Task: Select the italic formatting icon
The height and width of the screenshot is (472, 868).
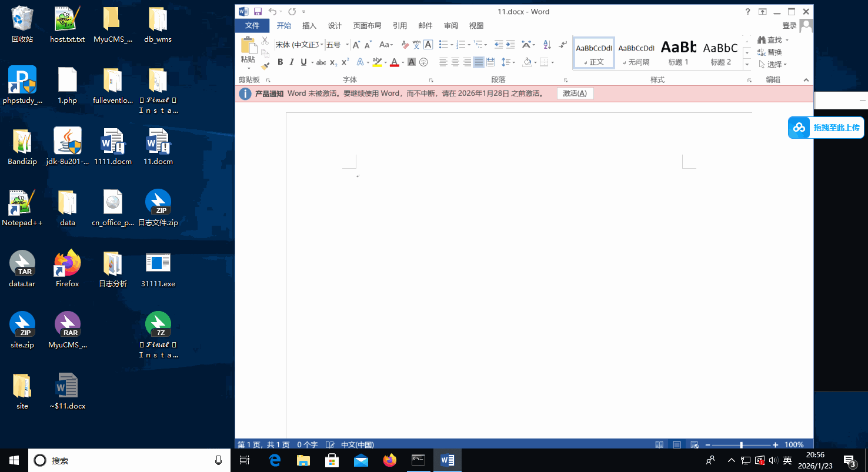Action: point(292,62)
